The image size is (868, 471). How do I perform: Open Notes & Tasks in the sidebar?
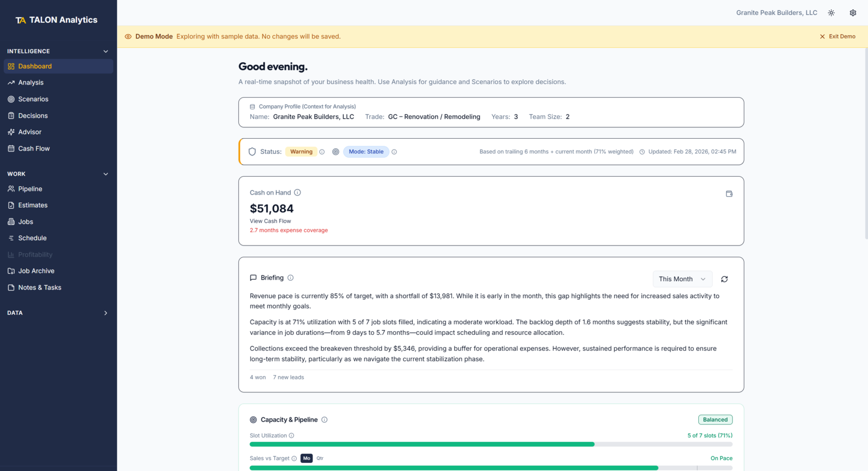point(59,287)
